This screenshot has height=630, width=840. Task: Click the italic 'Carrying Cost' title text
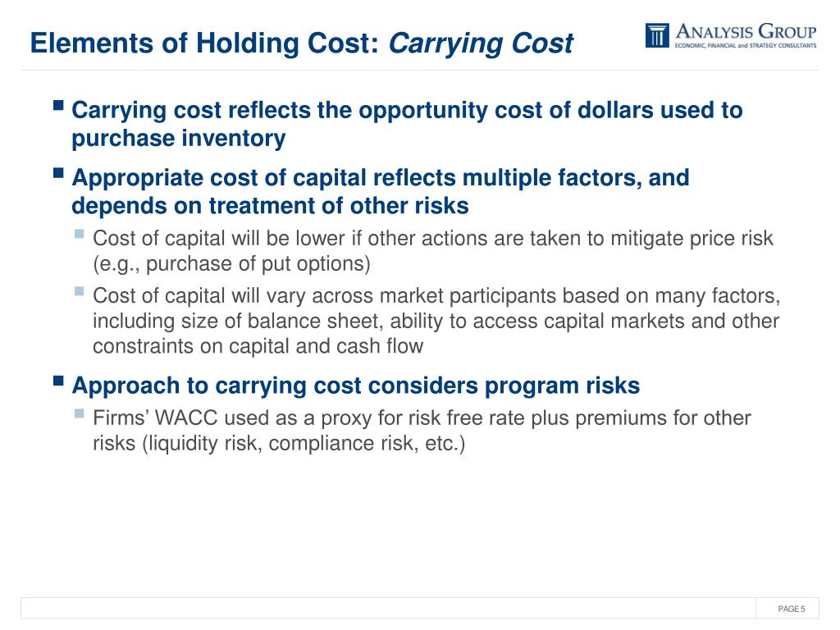pyautogui.click(x=481, y=44)
